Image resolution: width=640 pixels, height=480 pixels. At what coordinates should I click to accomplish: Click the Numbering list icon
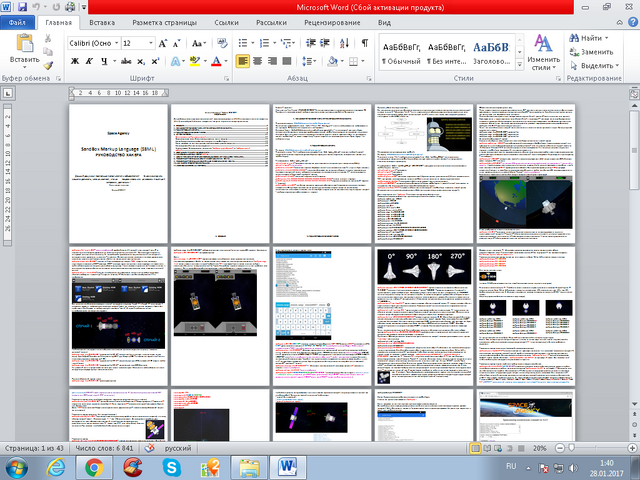click(x=265, y=43)
